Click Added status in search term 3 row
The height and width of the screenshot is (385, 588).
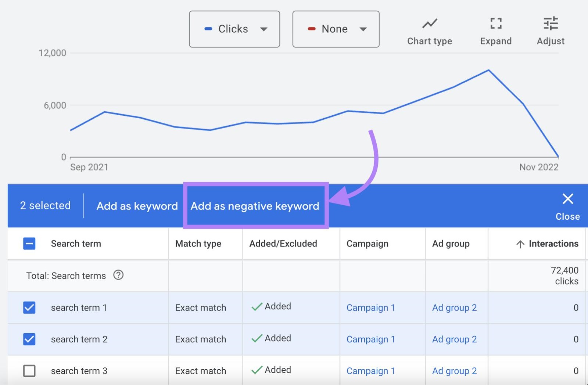pos(271,370)
